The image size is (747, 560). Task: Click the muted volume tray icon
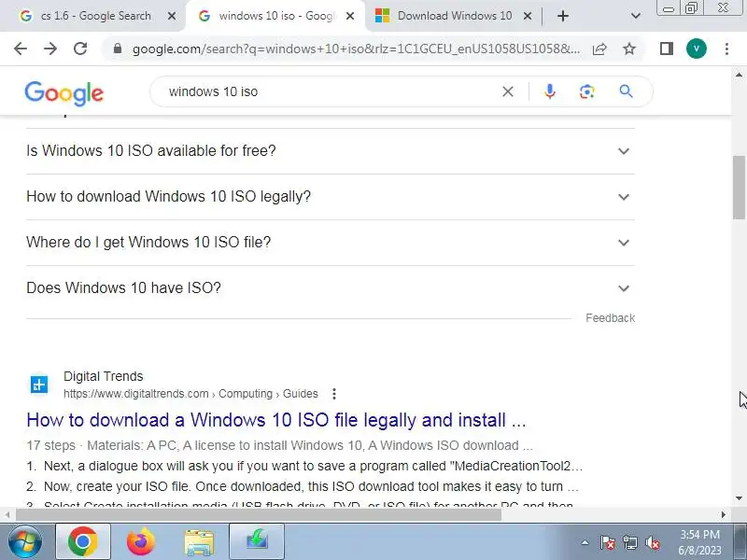tap(652, 542)
